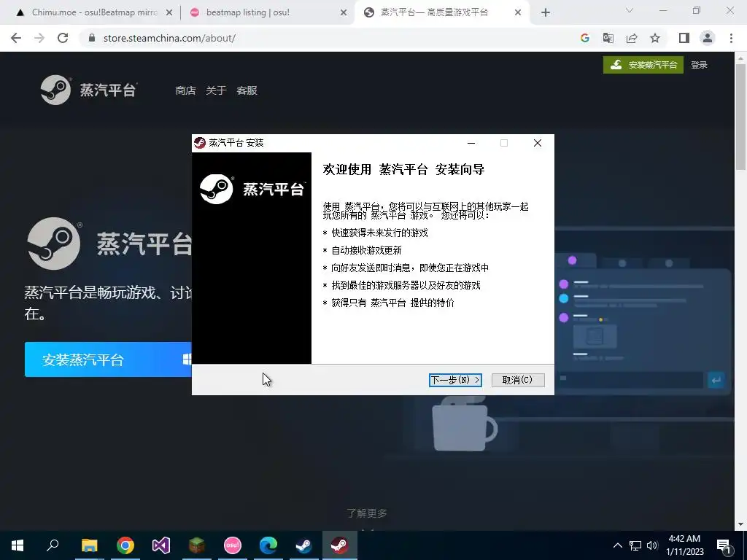This screenshot has height=560, width=747.
Task: Open the 商店 menu item
Action: tap(185, 90)
